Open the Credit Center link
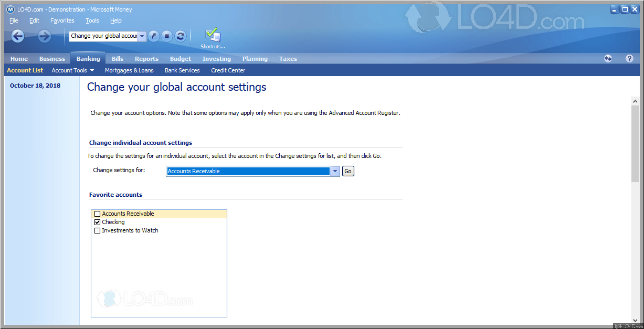 228,70
